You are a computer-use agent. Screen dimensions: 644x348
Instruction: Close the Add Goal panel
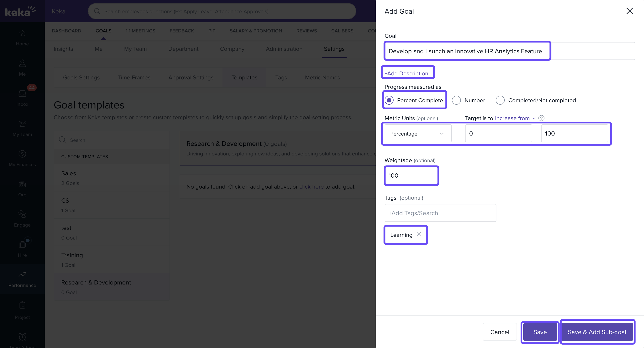pyautogui.click(x=629, y=11)
